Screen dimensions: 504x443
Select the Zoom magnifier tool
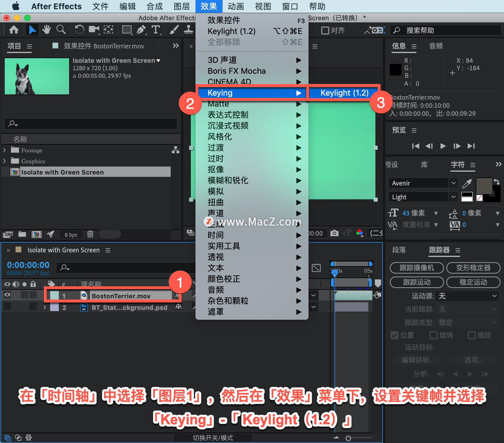point(61,30)
